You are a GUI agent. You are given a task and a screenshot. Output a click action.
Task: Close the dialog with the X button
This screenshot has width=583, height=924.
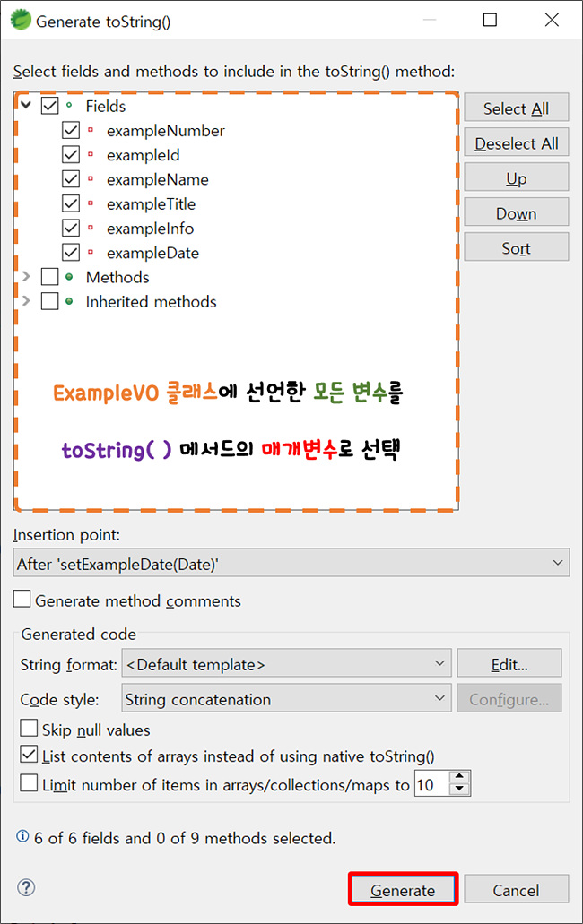552,20
